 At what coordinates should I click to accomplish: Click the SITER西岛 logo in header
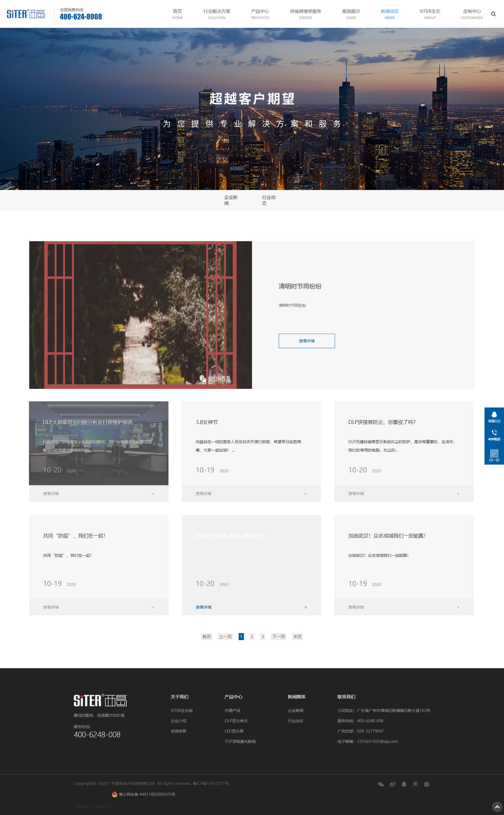(26, 14)
